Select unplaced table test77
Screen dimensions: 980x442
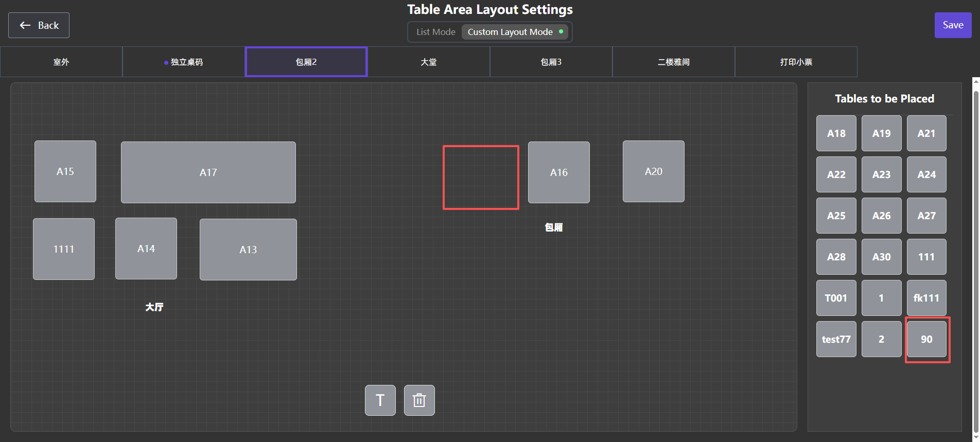point(836,339)
